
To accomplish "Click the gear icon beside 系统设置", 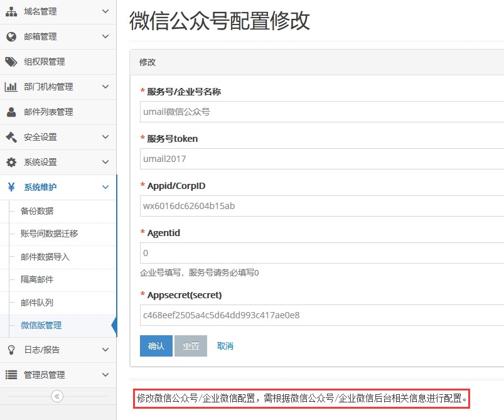I will 11,162.
